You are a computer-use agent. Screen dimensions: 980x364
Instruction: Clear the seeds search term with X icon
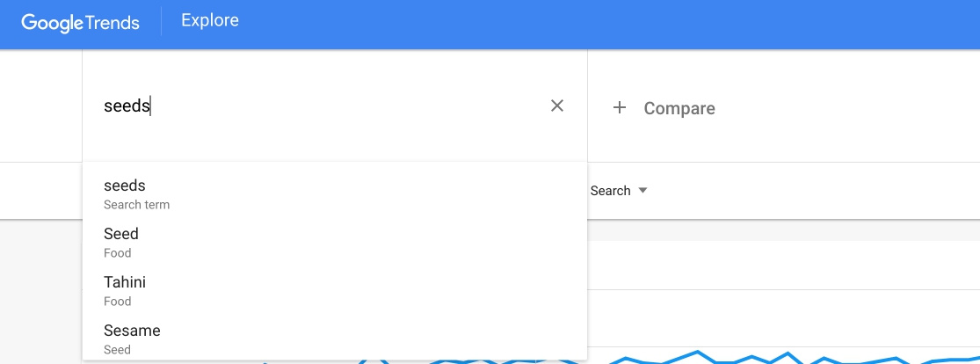[x=557, y=106]
